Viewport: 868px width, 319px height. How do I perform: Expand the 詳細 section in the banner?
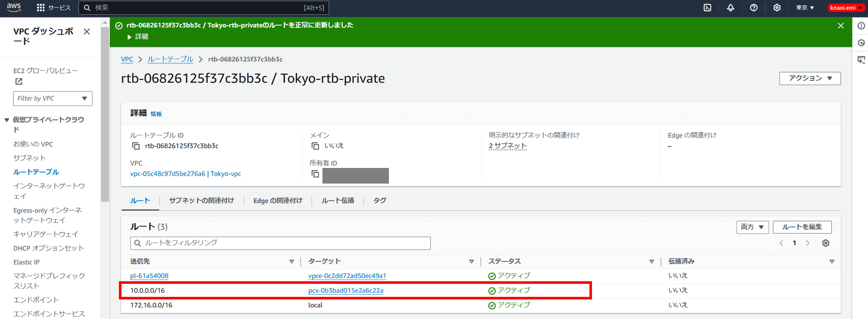tap(138, 37)
